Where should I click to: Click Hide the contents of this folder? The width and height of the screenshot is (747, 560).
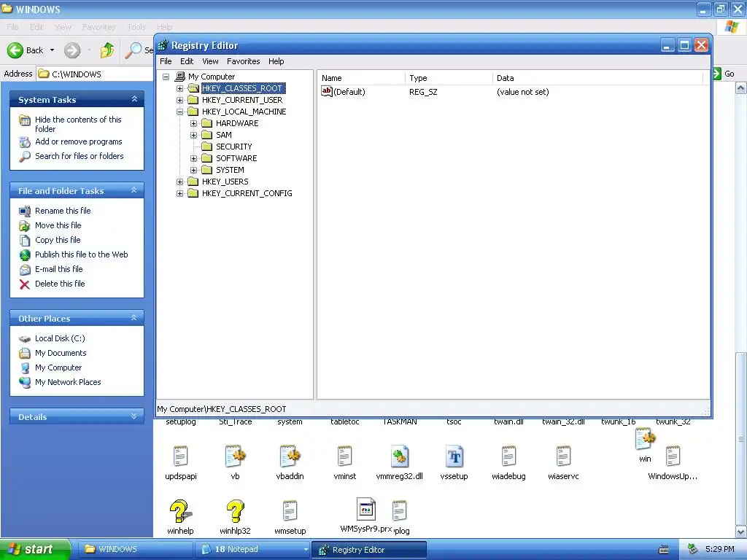click(x=78, y=124)
